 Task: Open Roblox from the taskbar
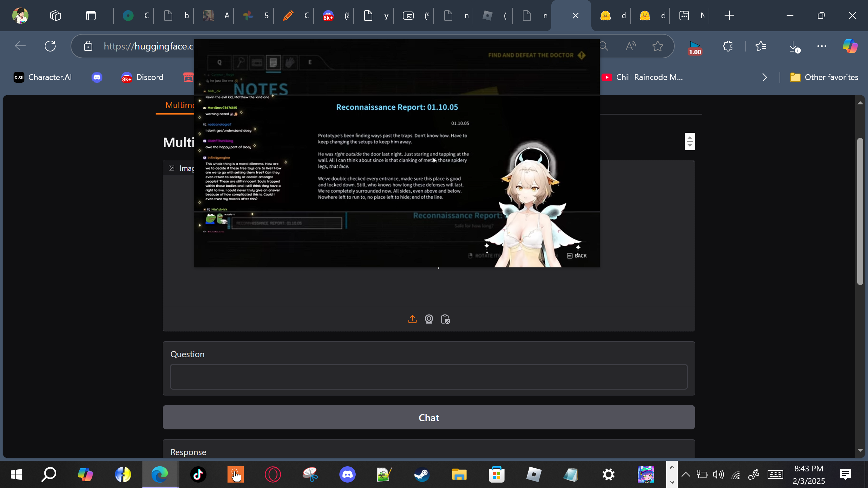[534, 474]
